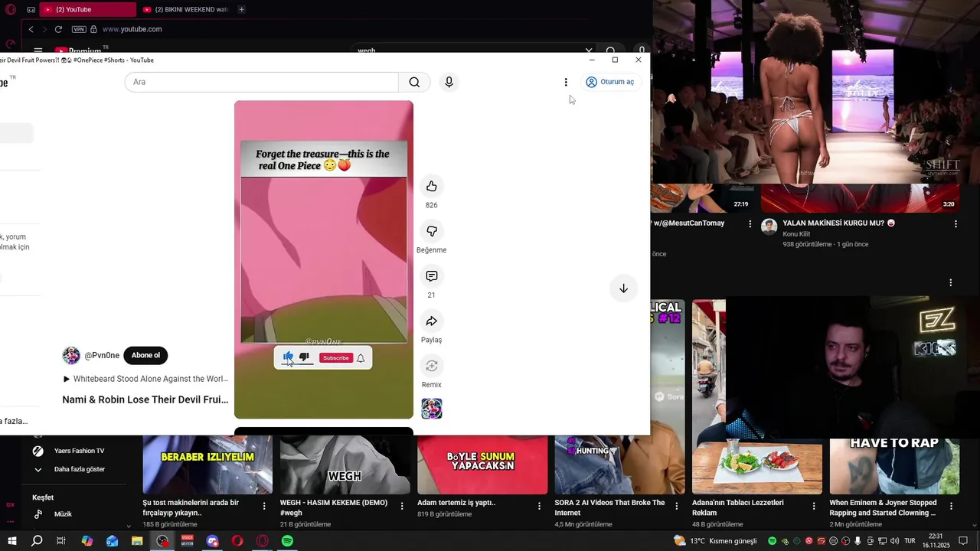The image size is (980, 551).
Task: Open options for When Eminem & Joyner video
Action: coord(952,506)
